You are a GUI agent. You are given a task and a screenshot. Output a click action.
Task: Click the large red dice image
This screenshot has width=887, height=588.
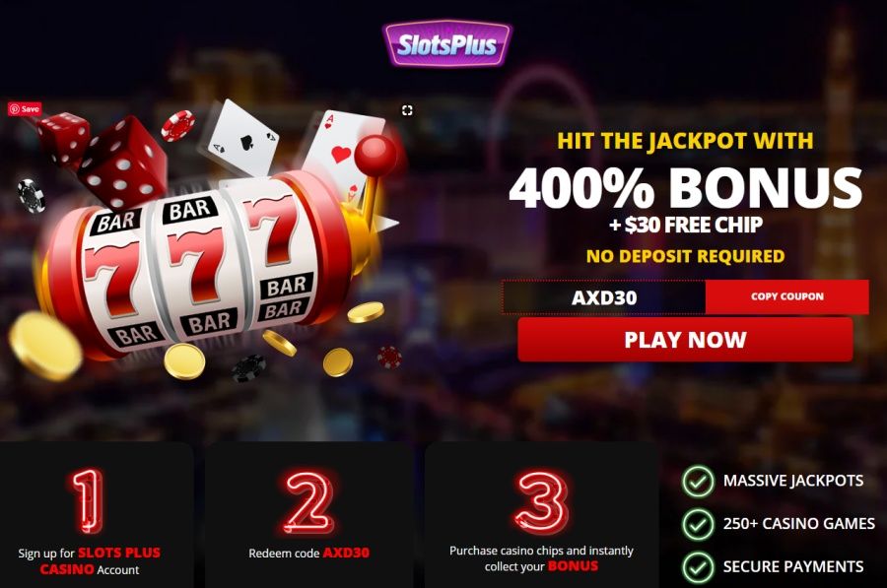pyautogui.click(x=123, y=162)
